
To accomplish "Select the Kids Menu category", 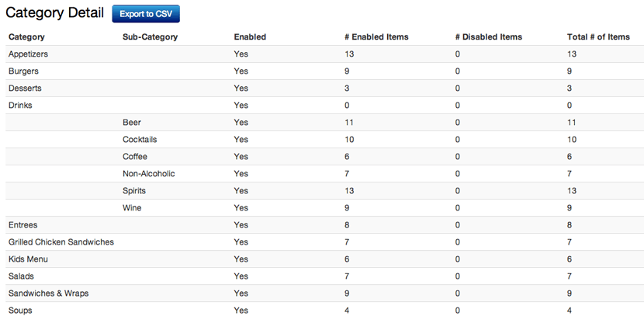I will point(28,259).
